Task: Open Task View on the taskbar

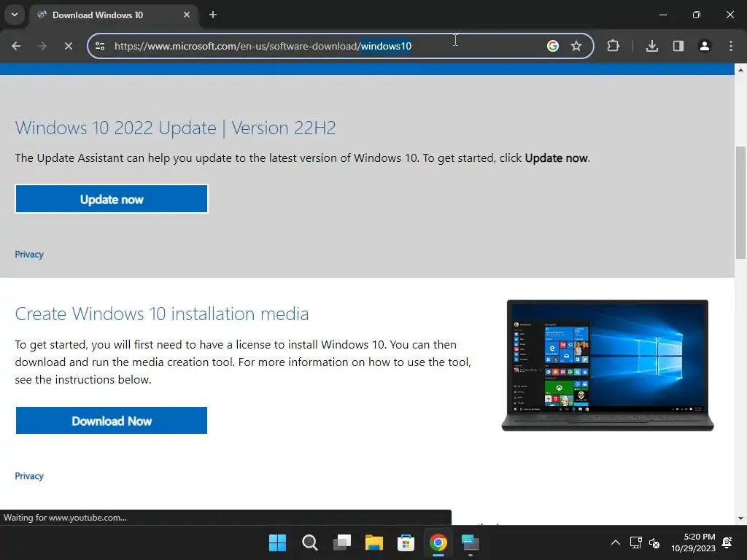Action: click(x=342, y=542)
